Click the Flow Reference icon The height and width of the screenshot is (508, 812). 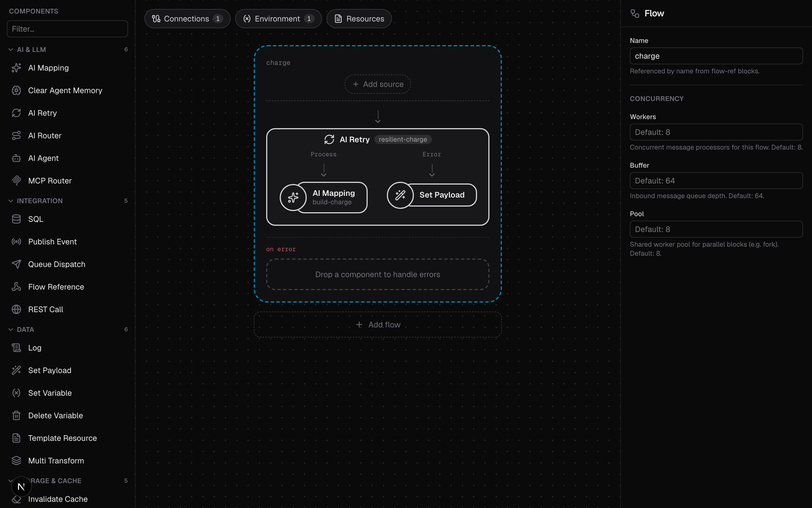coord(16,286)
